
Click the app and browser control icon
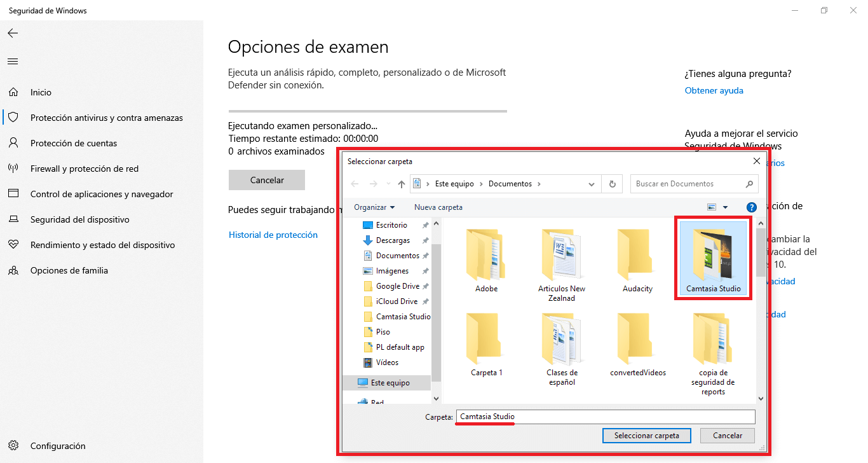tap(13, 194)
